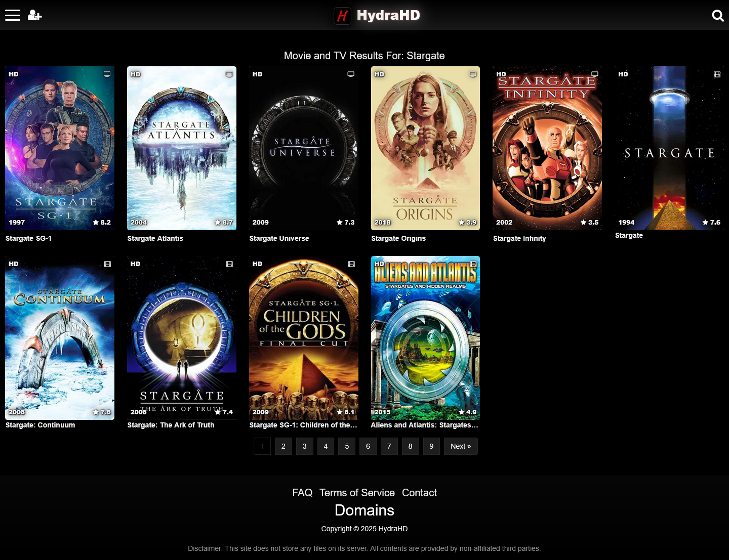Screen dimensions: 729x560
Task: Open the Stargate Infinity title link
Action: [x=519, y=238]
